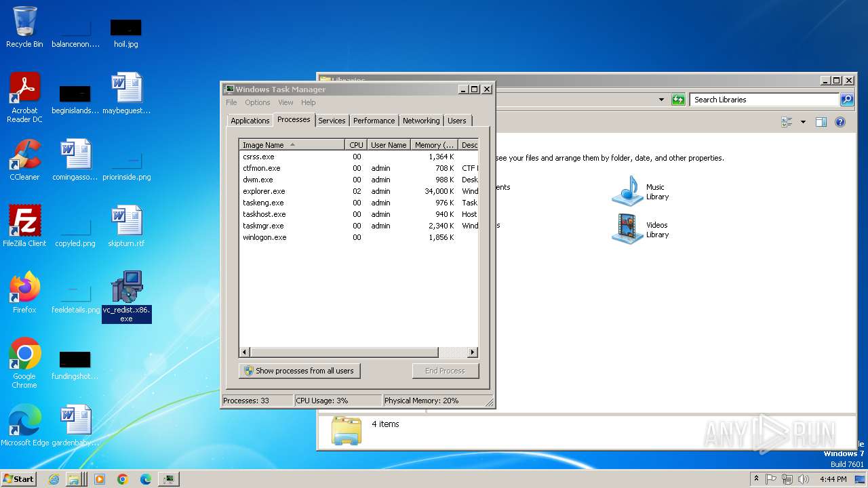This screenshot has width=868, height=488.
Task: Select the explorer.exe process row
Action: (359, 191)
